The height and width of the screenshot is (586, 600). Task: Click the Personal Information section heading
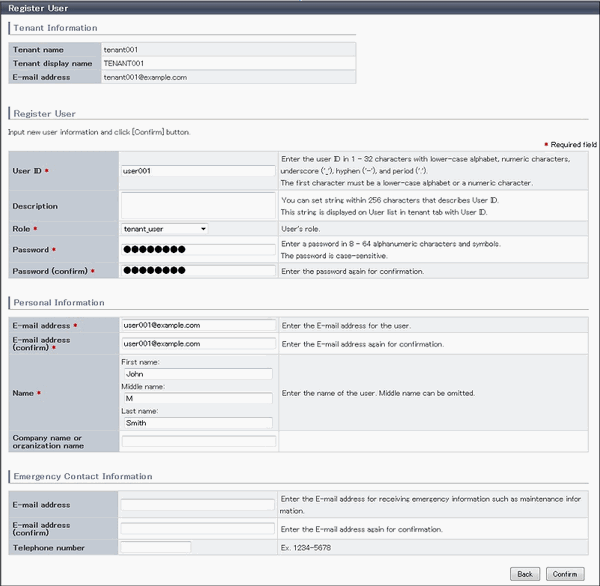click(59, 303)
